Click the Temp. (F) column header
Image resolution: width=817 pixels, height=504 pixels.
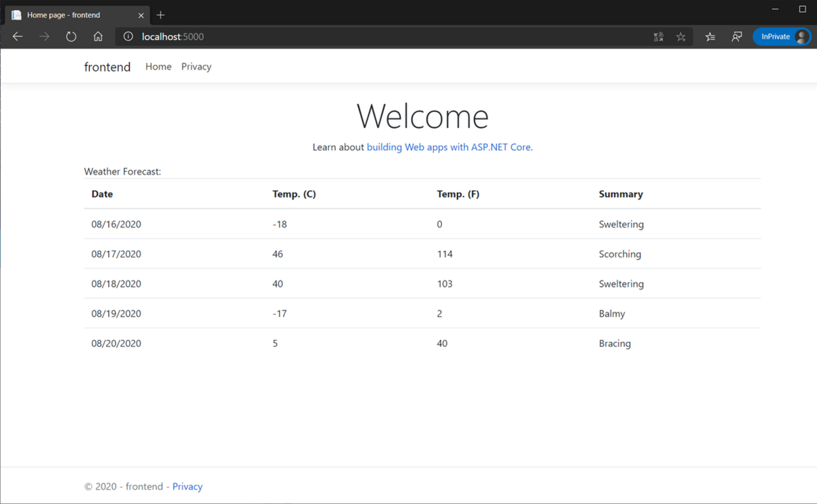click(x=458, y=194)
